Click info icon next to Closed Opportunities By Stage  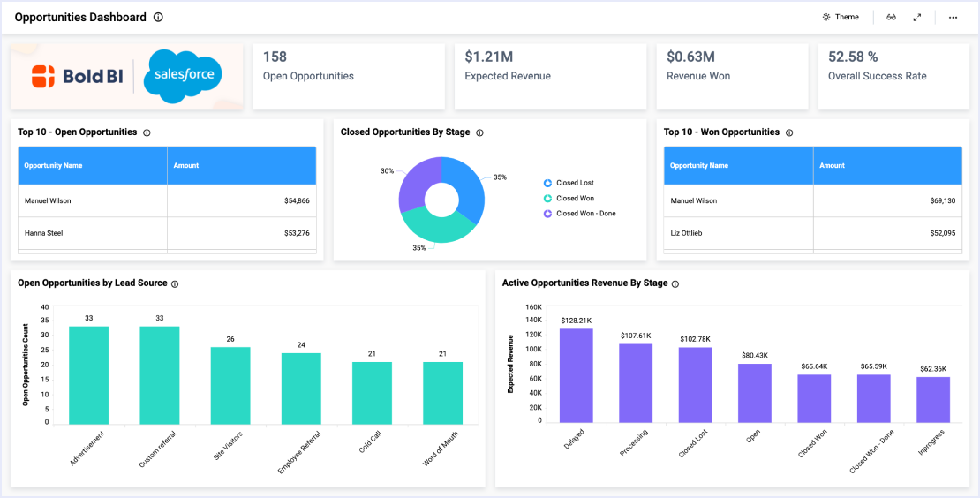pos(479,132)
